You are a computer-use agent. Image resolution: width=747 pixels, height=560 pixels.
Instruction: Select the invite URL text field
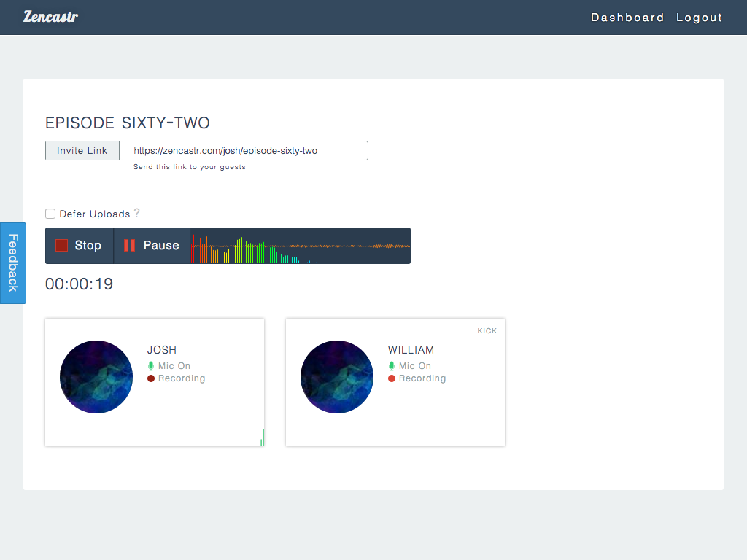[x=244, y=151]
